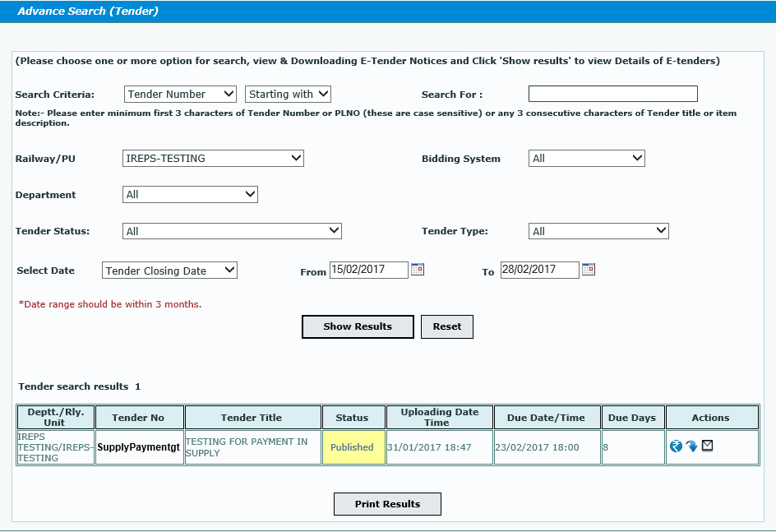The width and height of the screenshot is (776, 532).
Task: Click the Actions column header
Action: [712, 418]
